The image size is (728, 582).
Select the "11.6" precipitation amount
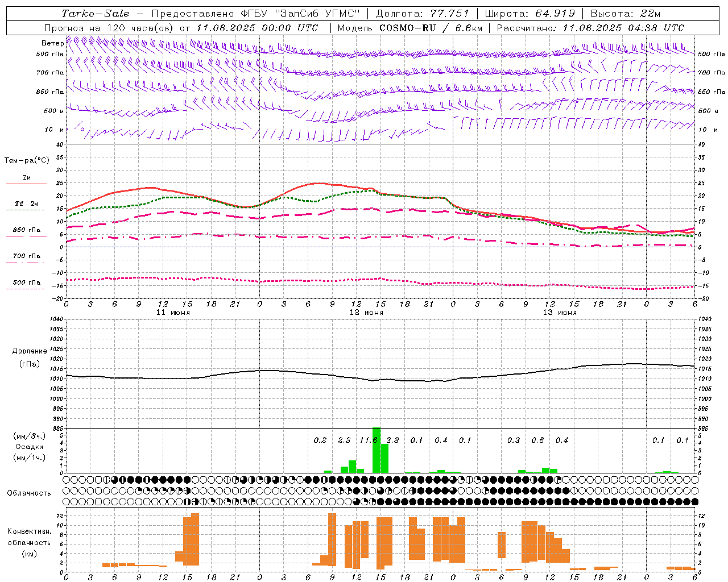tap(369, 440)
